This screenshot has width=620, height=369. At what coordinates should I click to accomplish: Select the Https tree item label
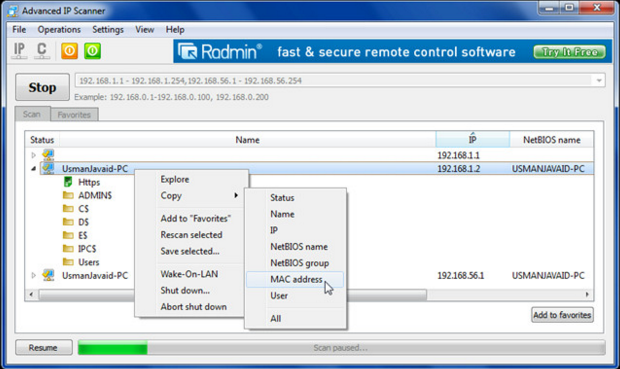pyautogui.click(x=89, y=182)
